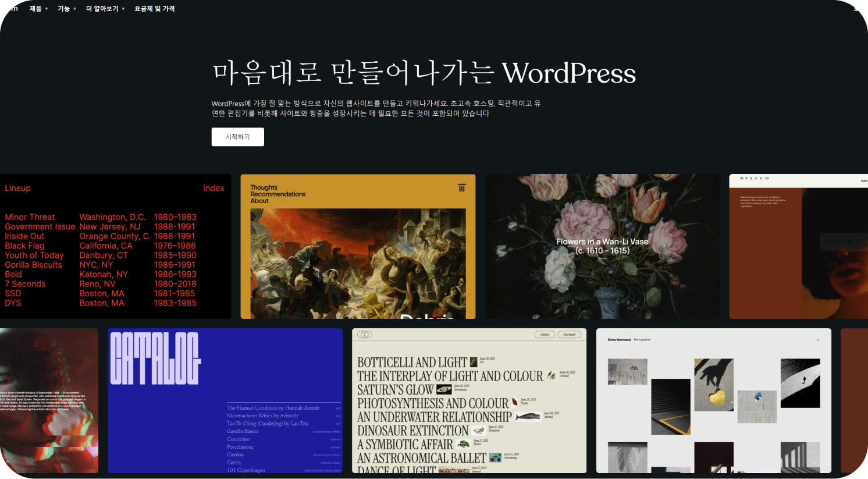Click the leaf icon beside Photosynthesis and Colour
The height and width of the screenshot is (479, 868).
pyautogui.click(x=514, y=403)
